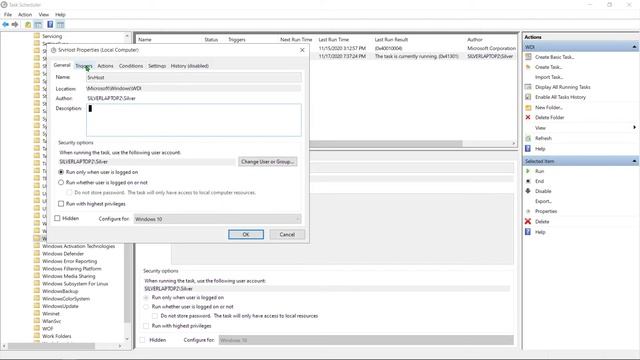The image size is (640, 360).
Task: Click the green Run icon
Action: click(528, 171)
